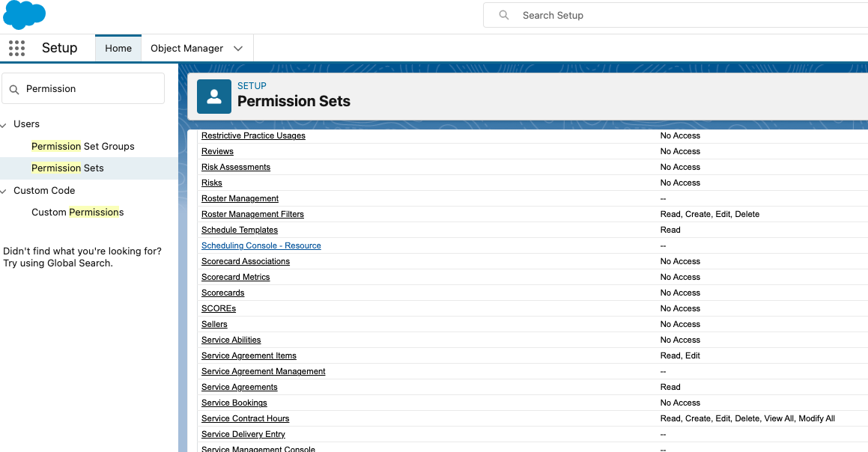Click Risks No Access value
The width and height of the screenshot is (868, 452).
click(x=680, y=183)
